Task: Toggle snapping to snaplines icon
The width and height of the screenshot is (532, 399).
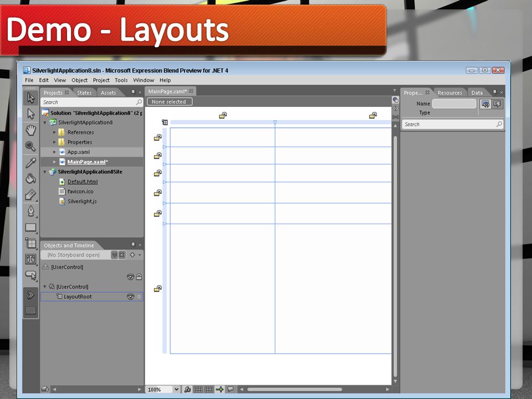Action: [220, 389]
